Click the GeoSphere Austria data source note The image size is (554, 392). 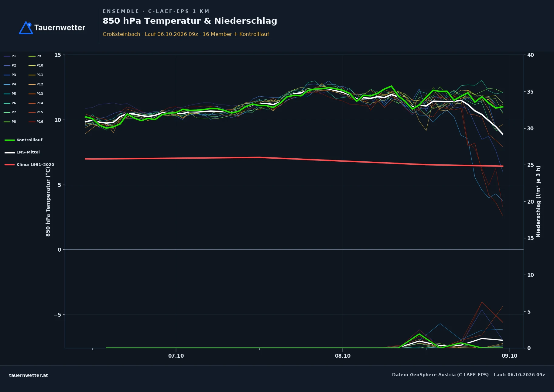[x=468, y=375]
